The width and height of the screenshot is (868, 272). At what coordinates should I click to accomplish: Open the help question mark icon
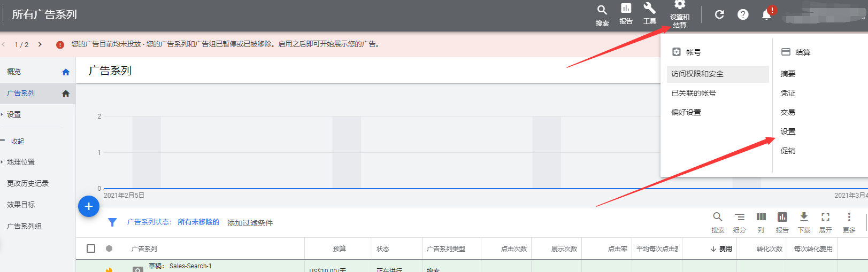point(743,14)
